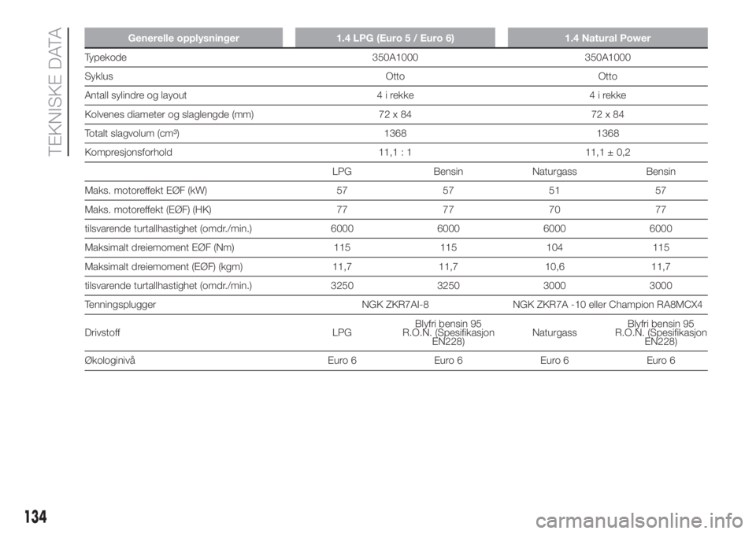
Task: Click the 51 kW Naturgass value
Action: click(x=554, y=191)
